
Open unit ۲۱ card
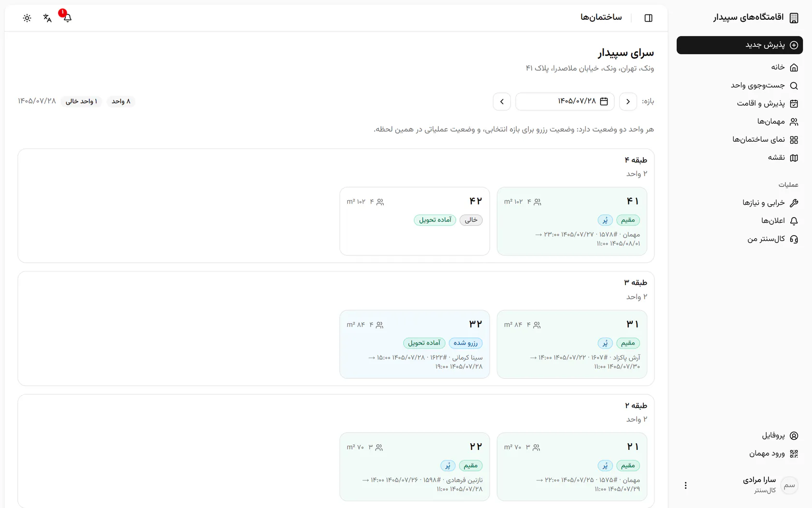coord(572,467)
